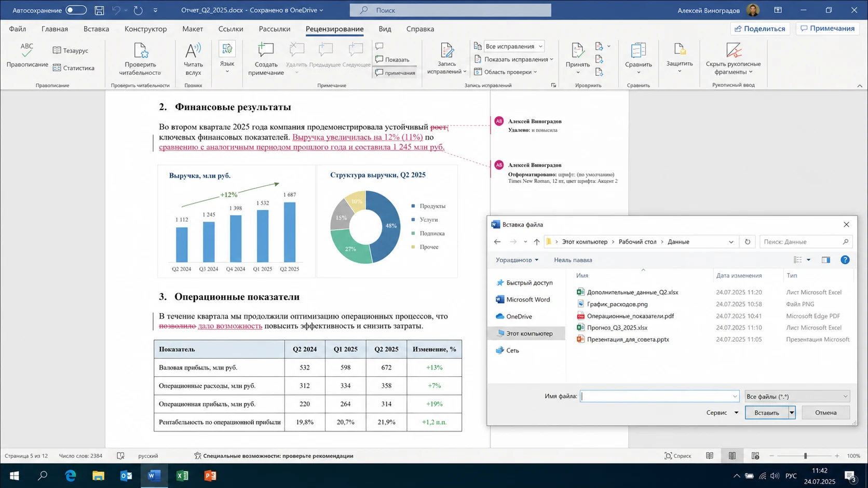Click the Поделиться share button
Screen dimensions: 868x488
tap(760, 29)
